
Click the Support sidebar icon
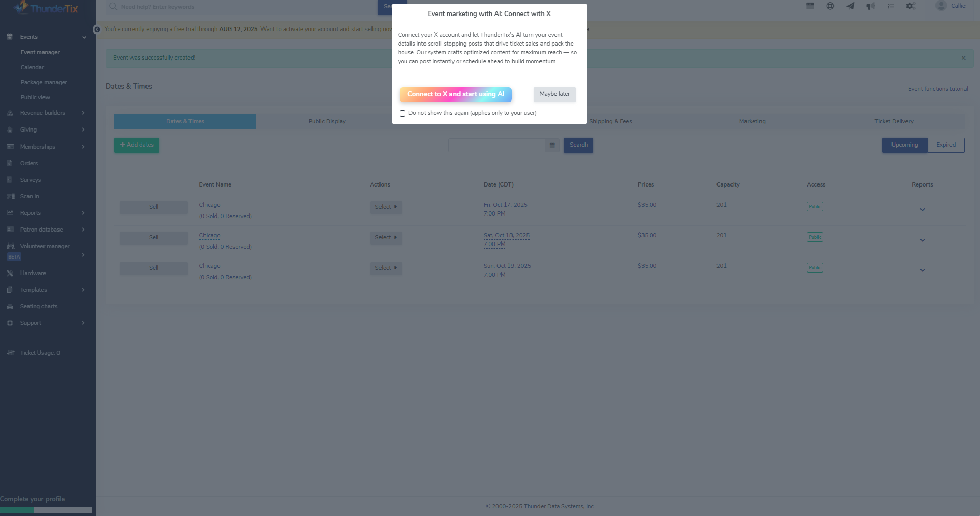click(10, 323)
